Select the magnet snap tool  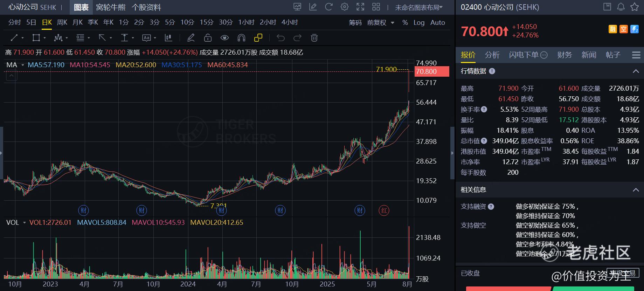point(241,37)
